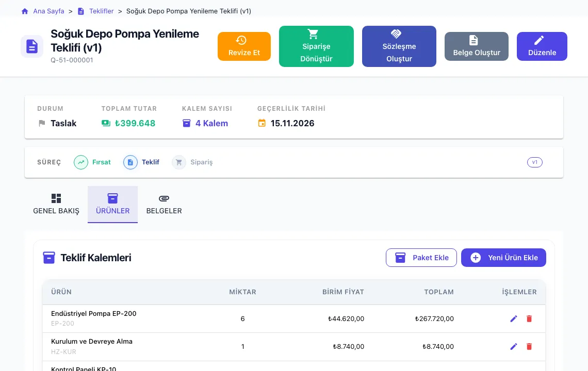This screenshot has width=588, height=371.
Task: Click the plus icon on Yeni Ürün Ekle
Action: pyautogui.click(x=476, y=258)
